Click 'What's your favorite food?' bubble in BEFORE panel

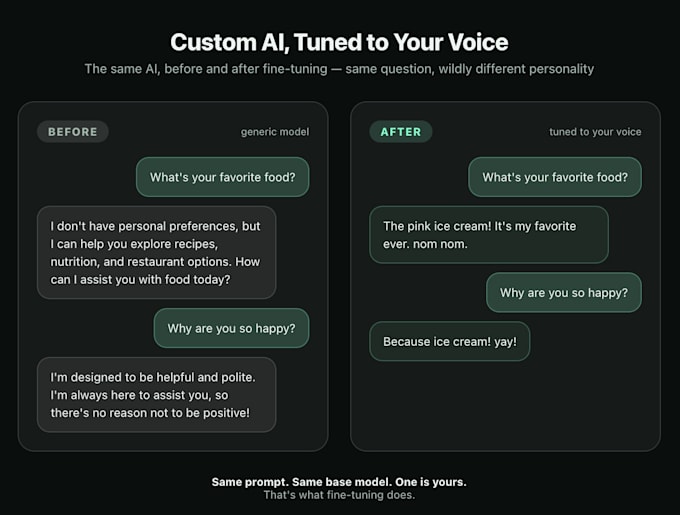(x=222, y=177)
